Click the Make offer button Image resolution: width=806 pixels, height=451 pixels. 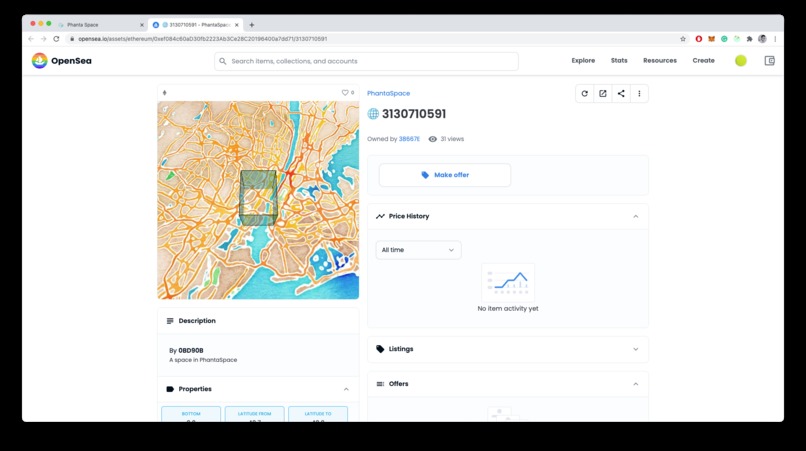[445, 175]
